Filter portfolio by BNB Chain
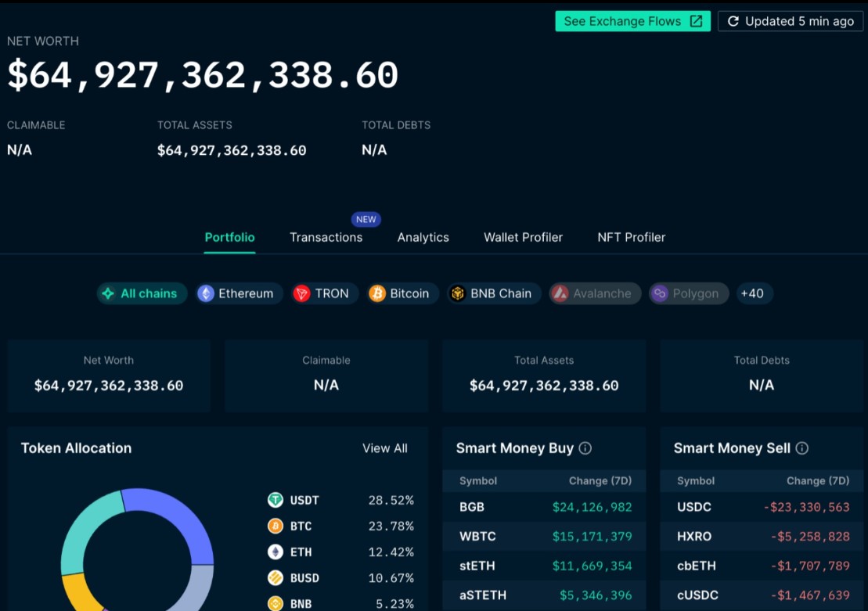868x611 pixels. point(494,293)
